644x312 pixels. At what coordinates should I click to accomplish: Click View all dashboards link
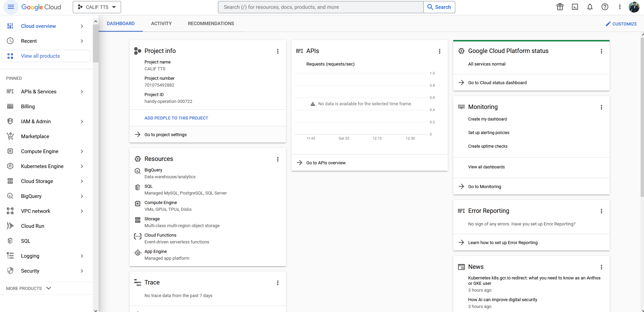486,167
